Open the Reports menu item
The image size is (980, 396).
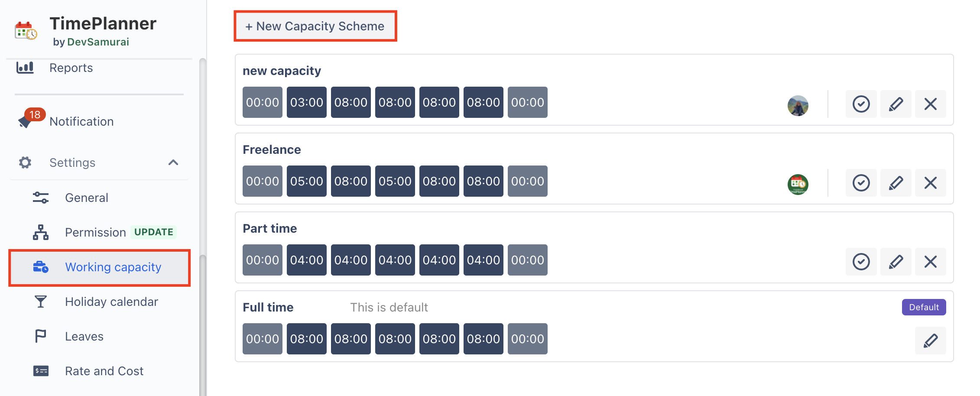click(71, 68)
